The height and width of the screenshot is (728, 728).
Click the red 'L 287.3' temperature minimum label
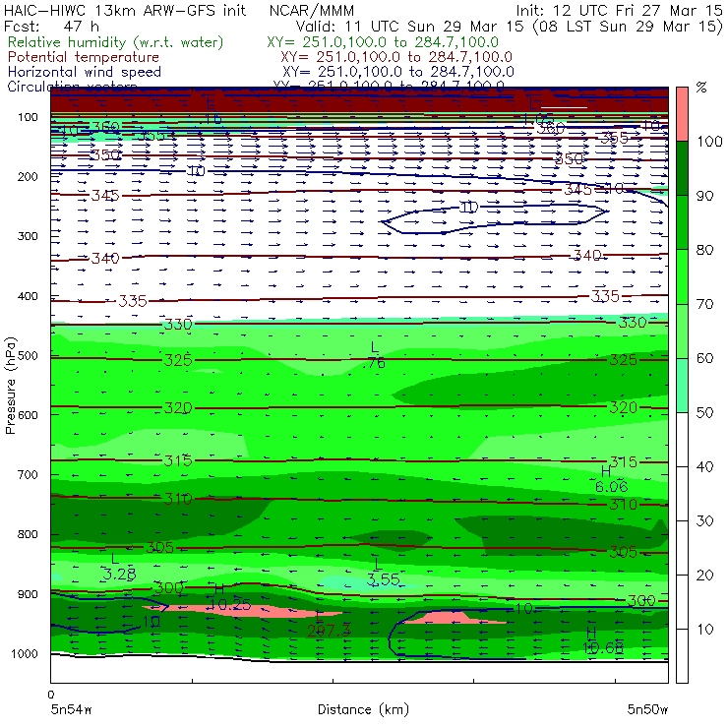[329, 624]
